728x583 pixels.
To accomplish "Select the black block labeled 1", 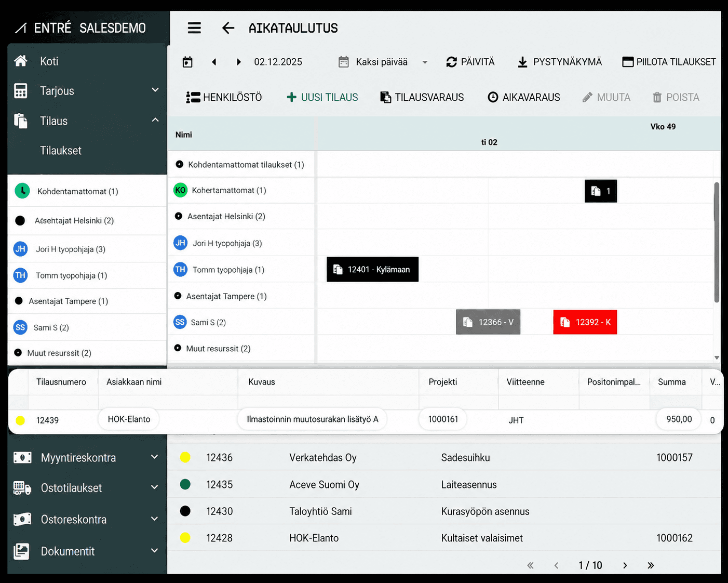I will click(601, 191).
